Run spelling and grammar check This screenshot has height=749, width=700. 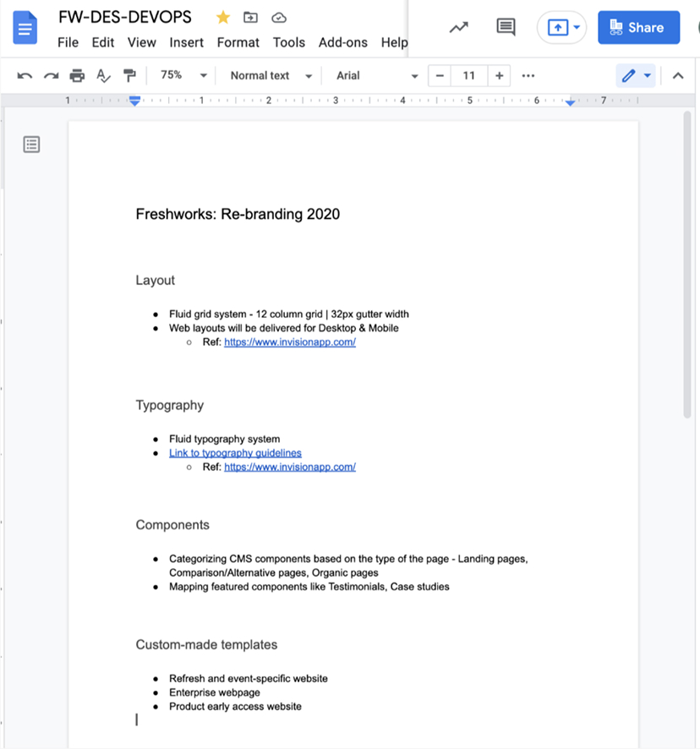click(x=103, y=75)
